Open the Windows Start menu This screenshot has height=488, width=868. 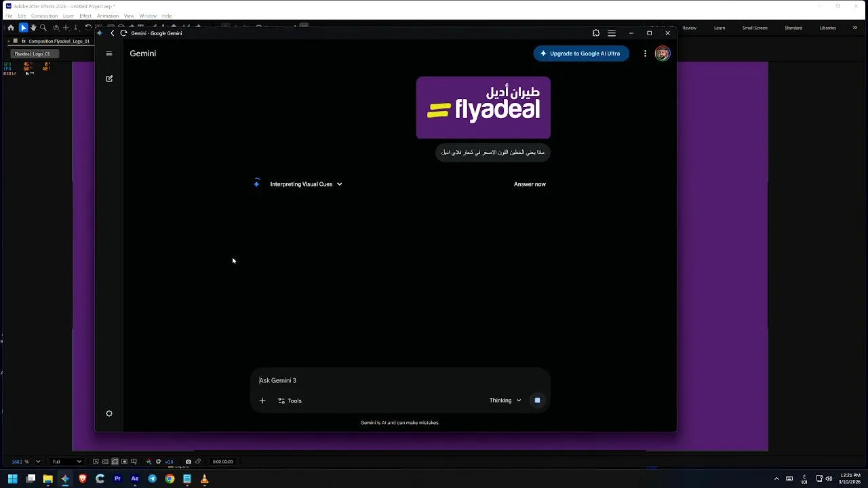pos(12,479)
